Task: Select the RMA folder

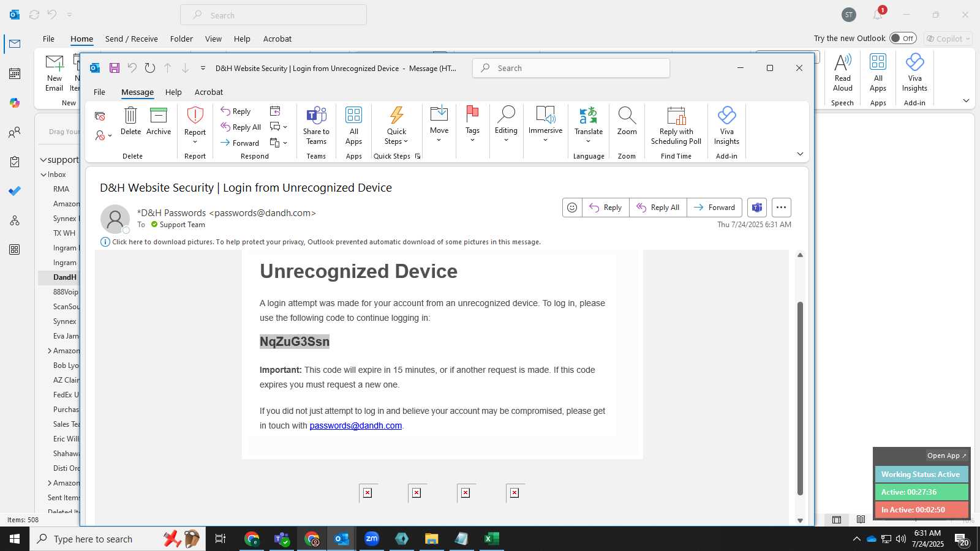Action: 61,189
